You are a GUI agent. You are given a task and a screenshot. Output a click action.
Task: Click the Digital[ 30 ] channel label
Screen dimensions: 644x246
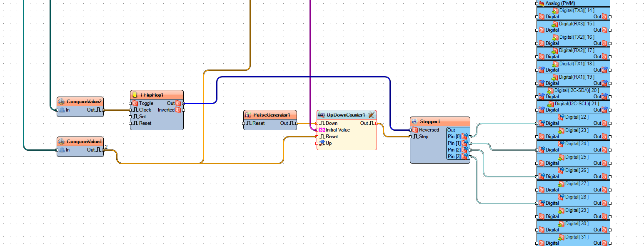click(577, 224)
